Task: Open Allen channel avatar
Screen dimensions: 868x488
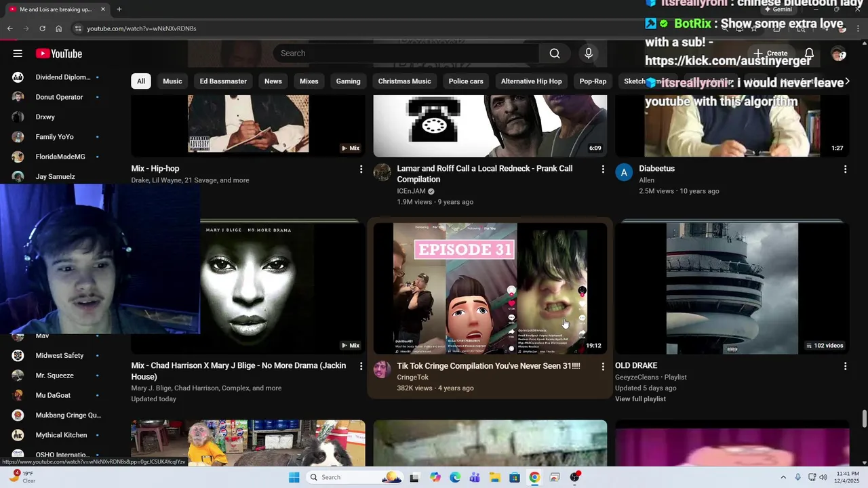Action: [624, 172]
